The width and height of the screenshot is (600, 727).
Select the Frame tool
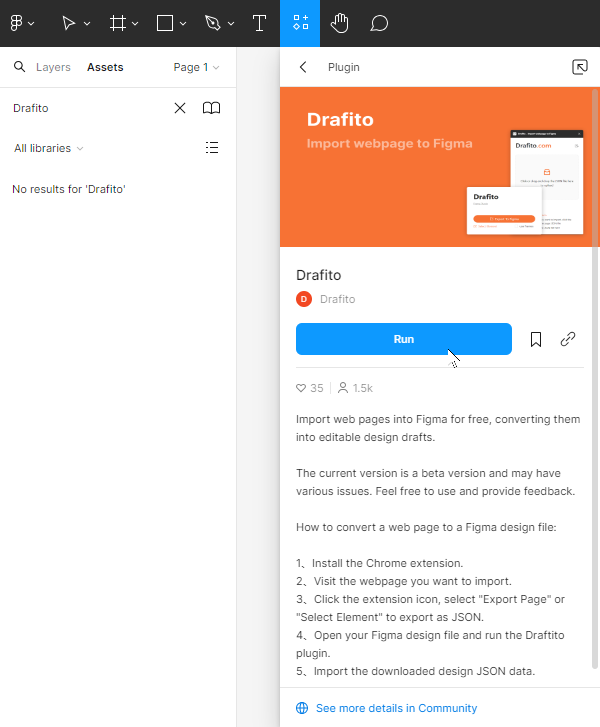coord(118,23)
